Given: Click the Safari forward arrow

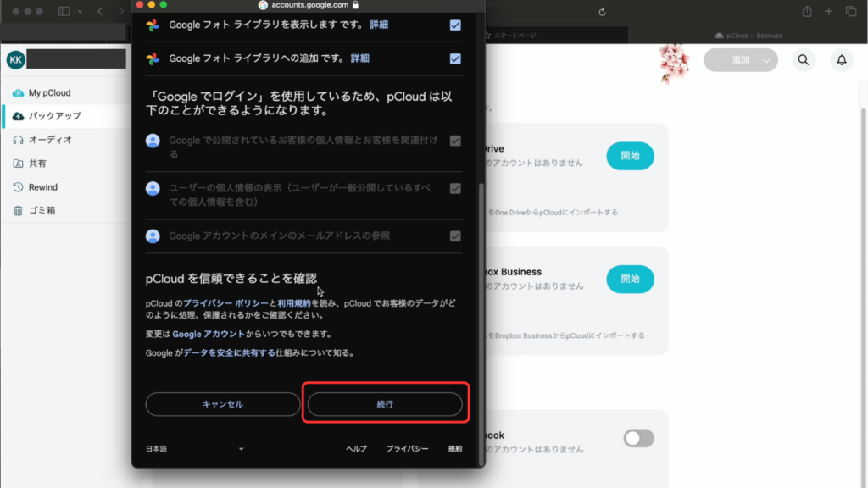Looking at the screenshot, I should click(x=120, y=11).
